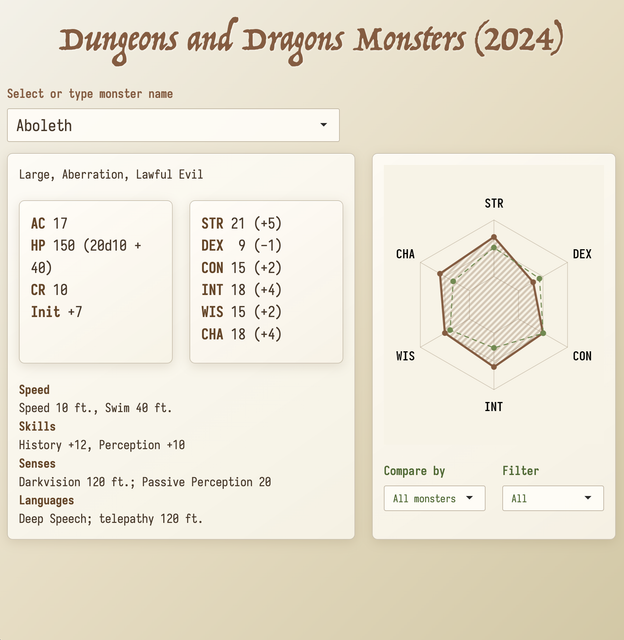Click the 'CHA 18 (+4)' ability row
The image size is (624, 640).
[x=241, y=334]
